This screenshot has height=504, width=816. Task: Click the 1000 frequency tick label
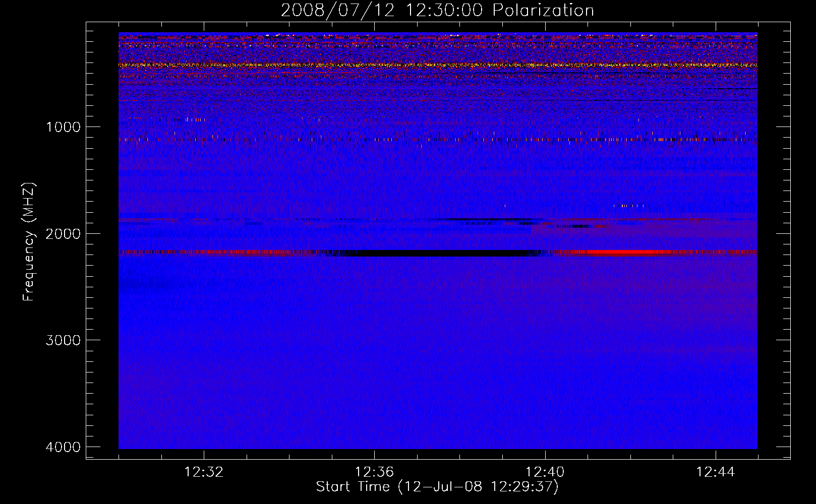point(63,127)
